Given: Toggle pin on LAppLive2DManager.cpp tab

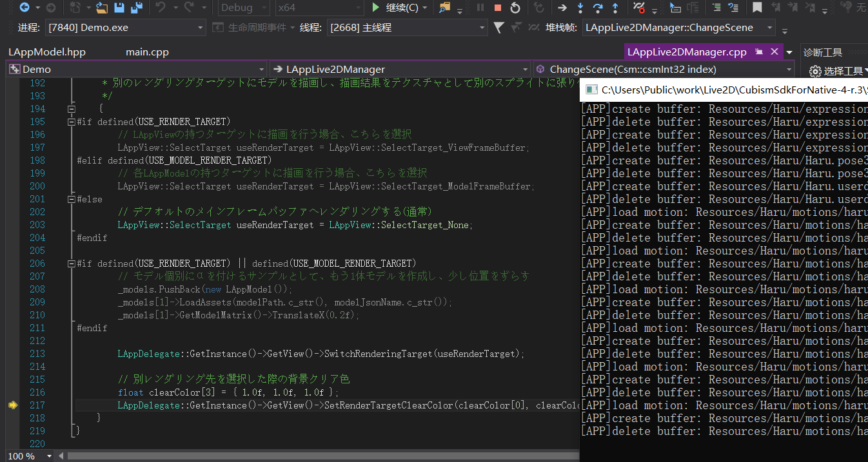Looking at the screenshot, I should click(x=759, y=52).
